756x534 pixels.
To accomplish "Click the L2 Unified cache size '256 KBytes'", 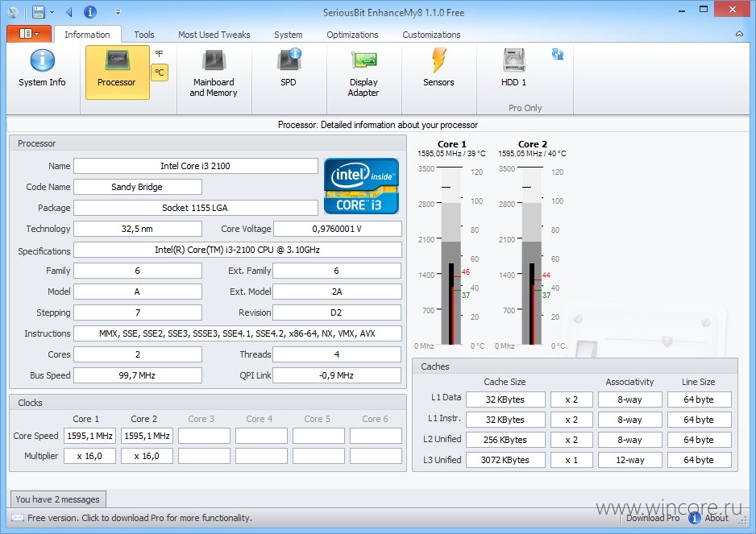I will 505,440.
